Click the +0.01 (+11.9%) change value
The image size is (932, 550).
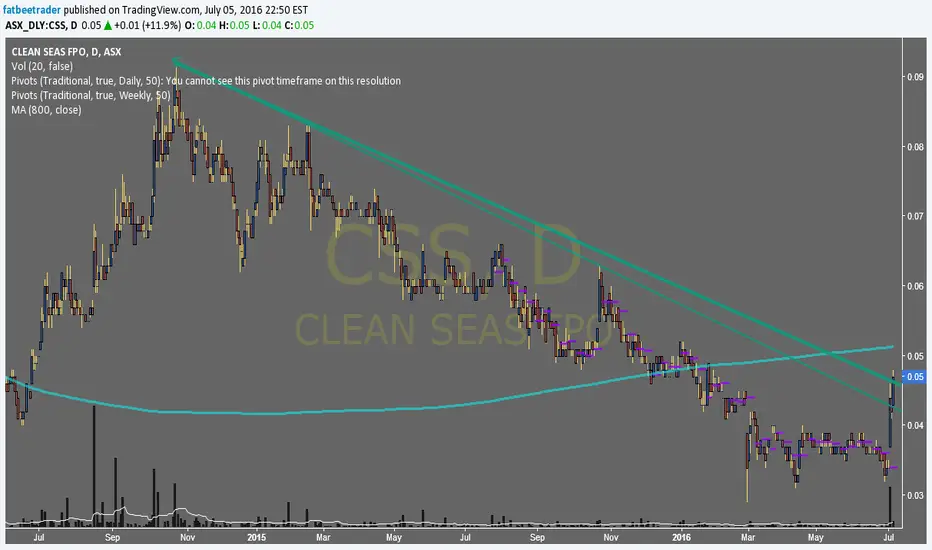click(147, 26)
